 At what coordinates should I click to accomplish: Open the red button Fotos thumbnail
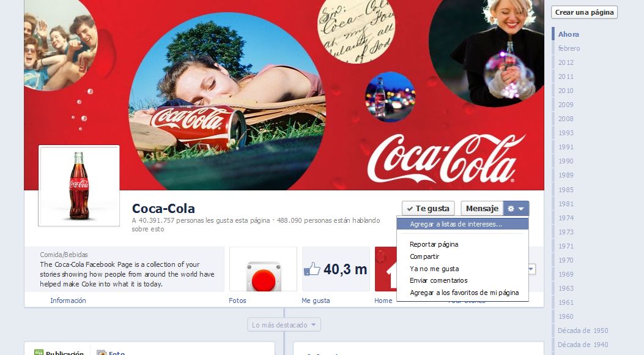(x=263, y=269)
